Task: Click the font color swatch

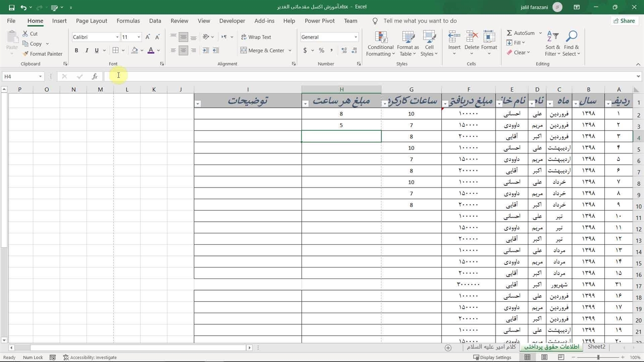Action: pos(150,50)
